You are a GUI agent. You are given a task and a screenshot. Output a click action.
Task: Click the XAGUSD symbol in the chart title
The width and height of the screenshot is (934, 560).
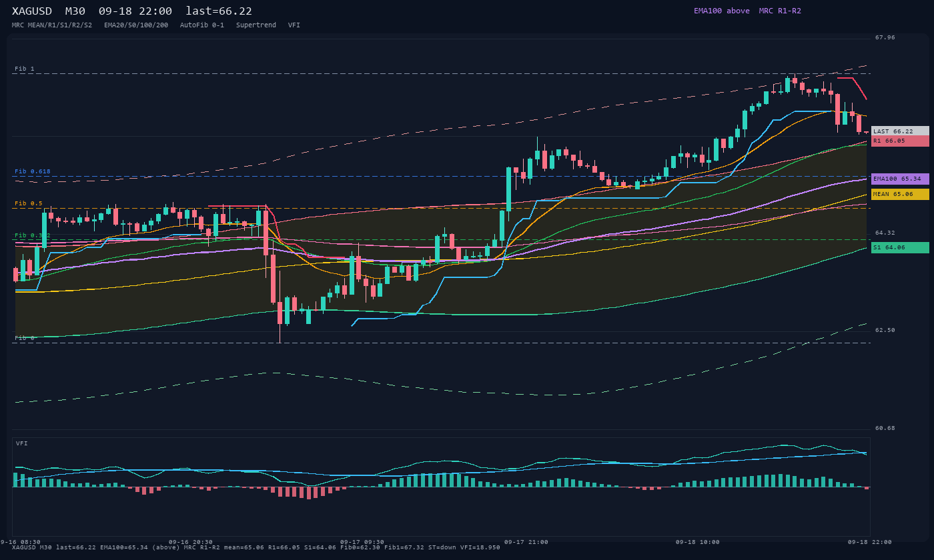(x=33, y=11)
